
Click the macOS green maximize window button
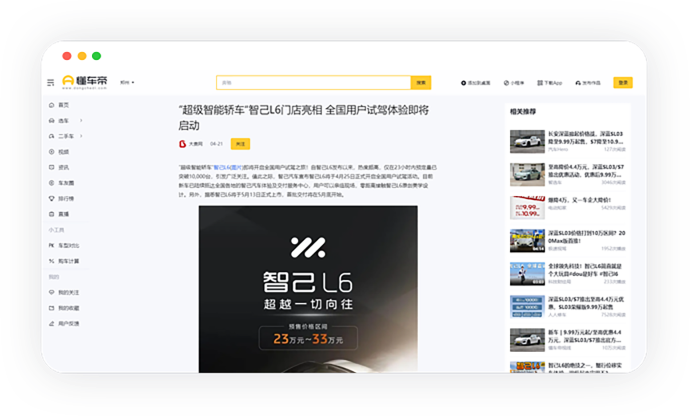pyautogui.click(x=96, y=56)
